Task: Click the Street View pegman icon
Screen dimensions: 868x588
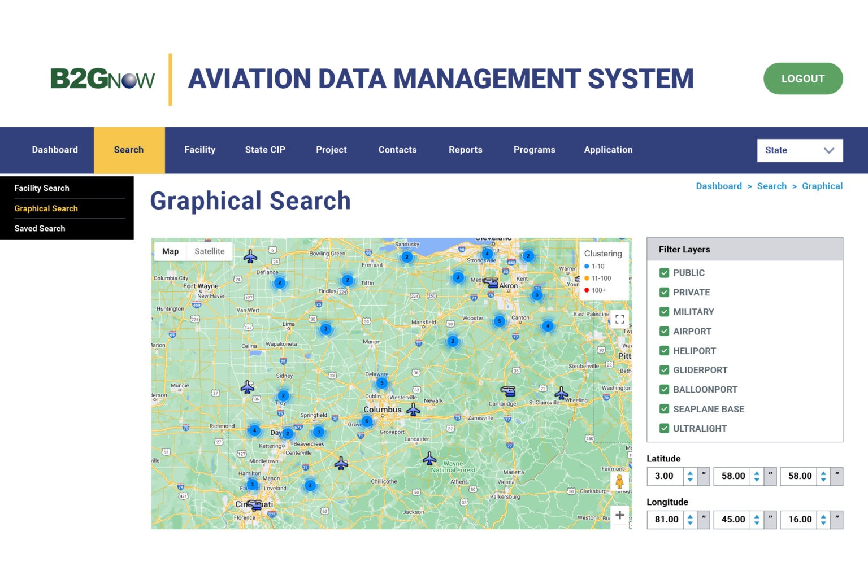Action: point(619,482)
